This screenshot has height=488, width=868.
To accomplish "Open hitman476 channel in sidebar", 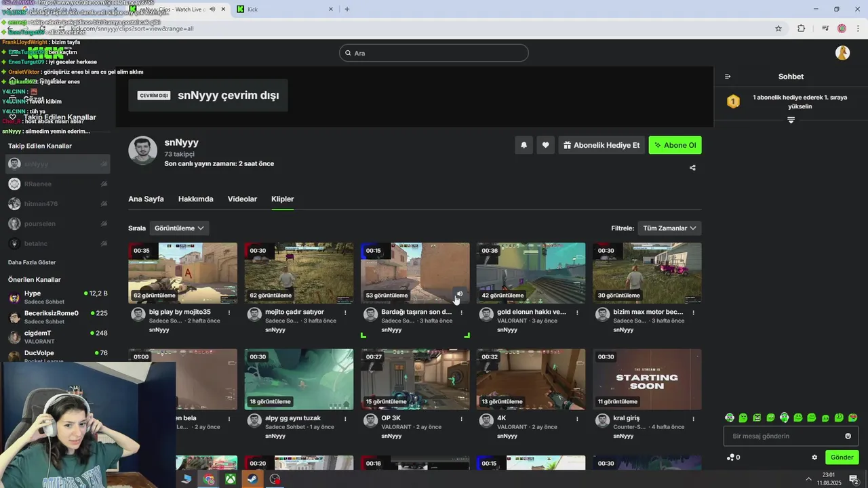I will pos(58,203).
